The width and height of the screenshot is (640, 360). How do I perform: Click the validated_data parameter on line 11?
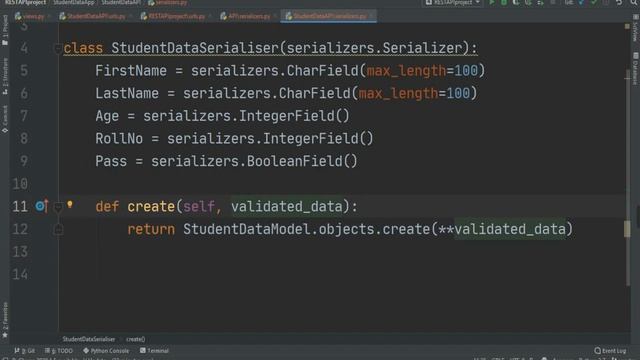coord(287,207)
